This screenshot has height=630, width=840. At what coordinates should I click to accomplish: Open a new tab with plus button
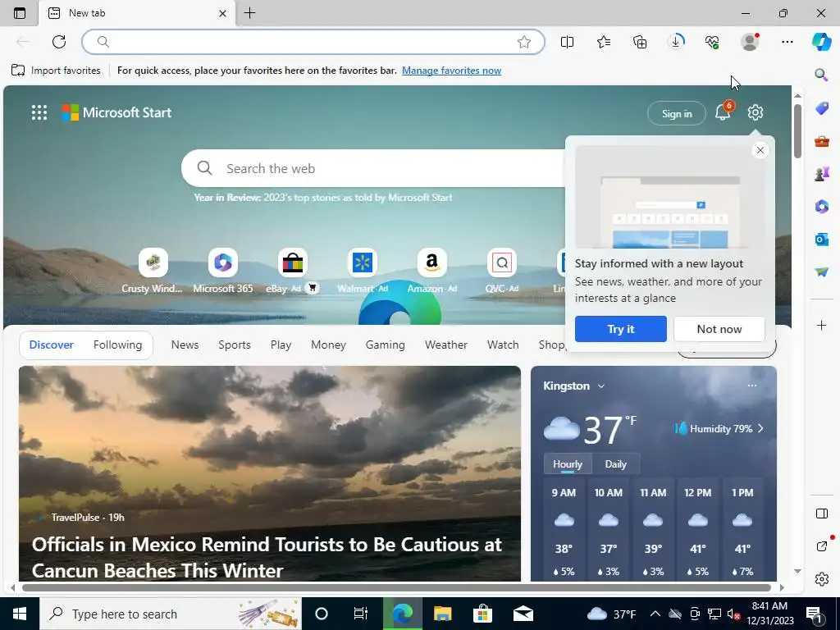click(249, 13)
